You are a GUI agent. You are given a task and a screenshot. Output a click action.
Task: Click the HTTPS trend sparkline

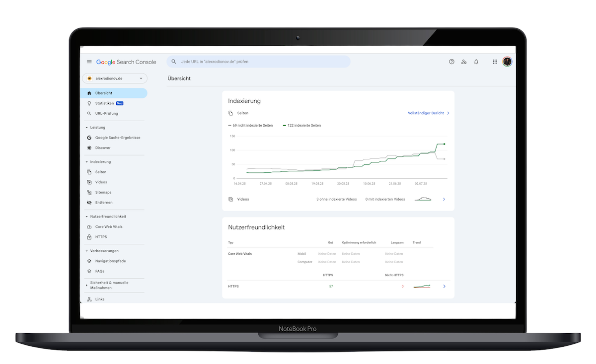click(422, 287)
